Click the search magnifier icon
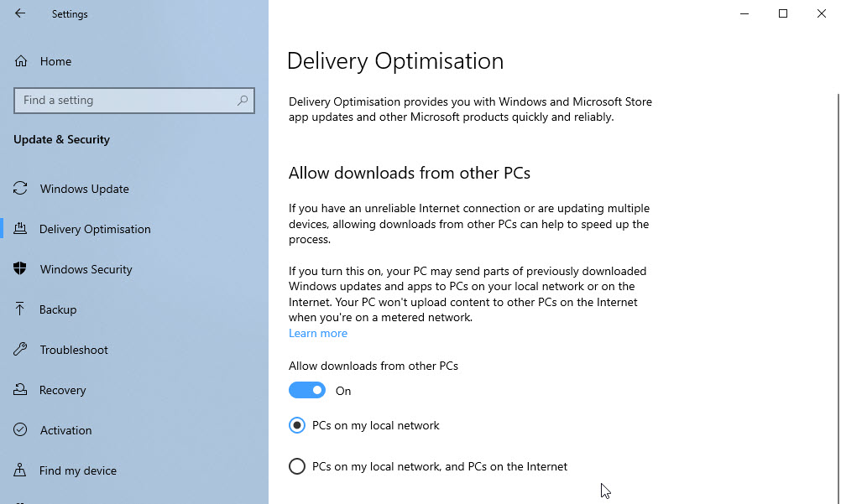 click(243, 101)
